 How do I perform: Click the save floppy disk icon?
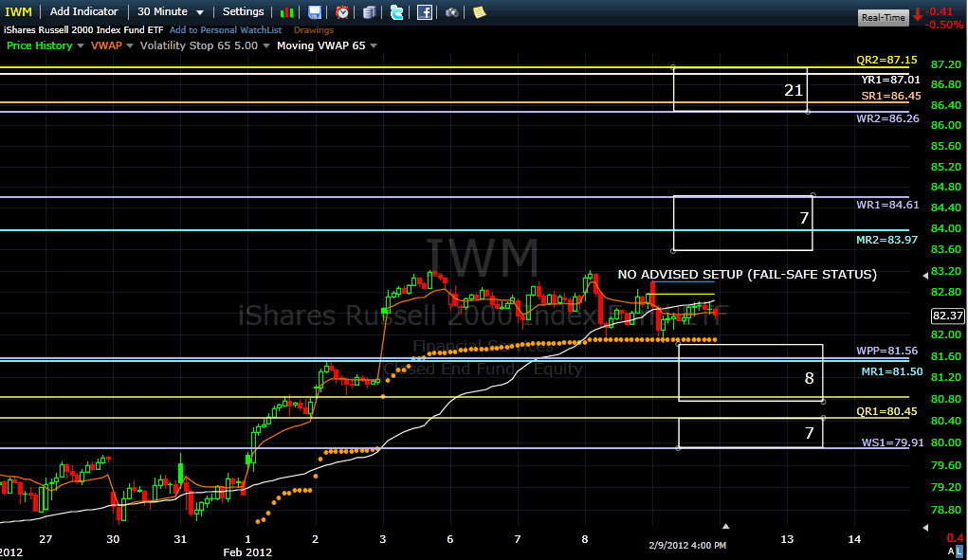pos(314,12)
